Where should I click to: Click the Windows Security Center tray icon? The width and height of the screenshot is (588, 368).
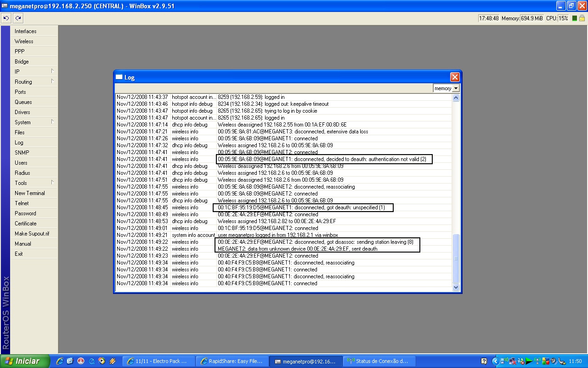(x=545, y=361)
